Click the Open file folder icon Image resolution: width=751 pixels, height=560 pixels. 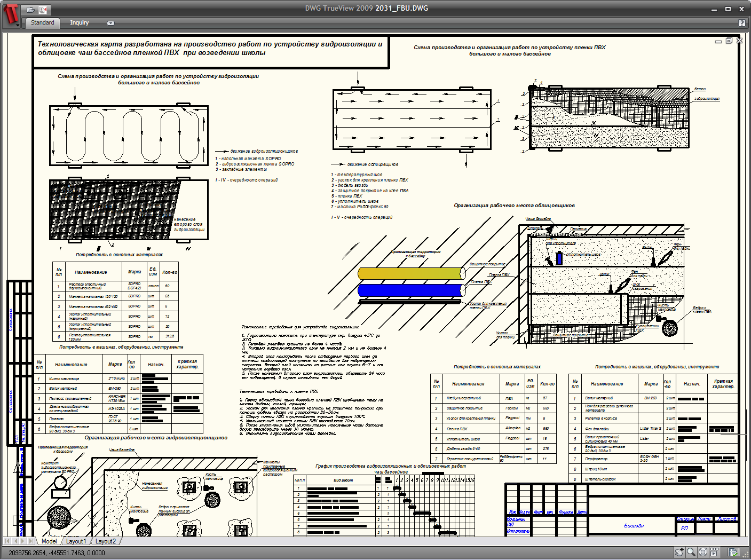point(31,10)
